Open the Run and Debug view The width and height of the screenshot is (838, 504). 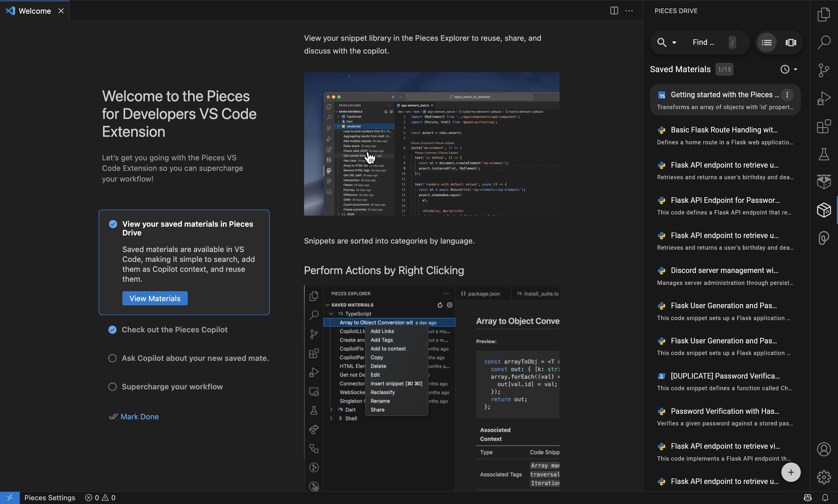coord(824,98)
